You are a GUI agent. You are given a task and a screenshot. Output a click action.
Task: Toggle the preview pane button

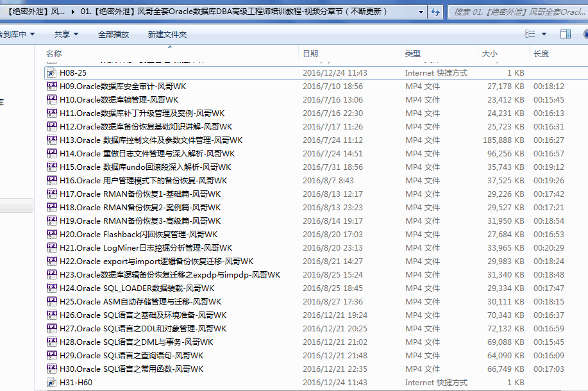click(566, 34)
